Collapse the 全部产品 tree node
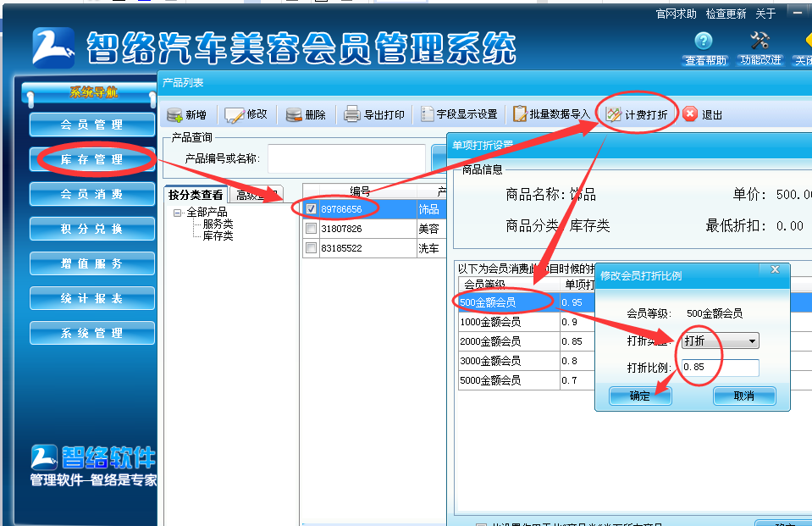 coord(178,213)
